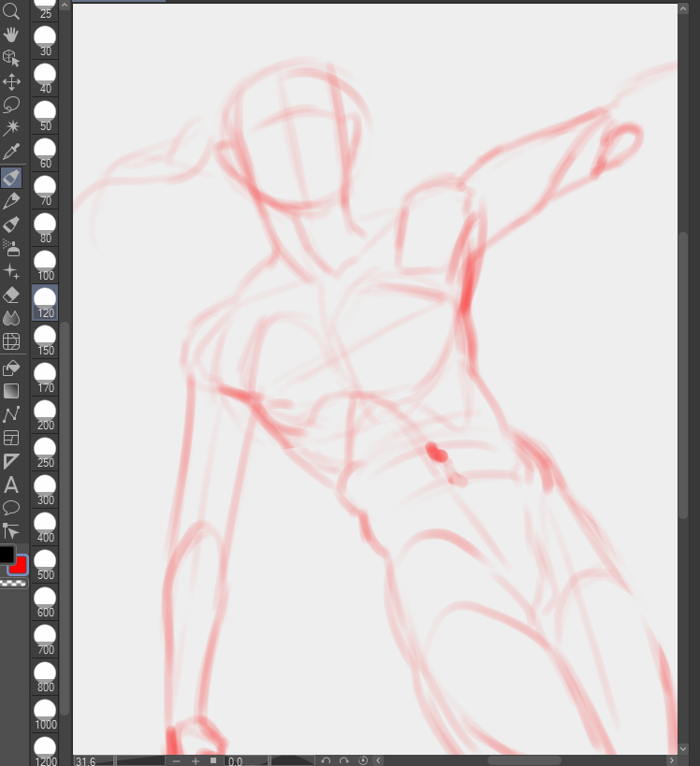Viewport: 700px width, 766px height.
Task: Pick the Eyedropper tool
Action: [x=11, y=152]
